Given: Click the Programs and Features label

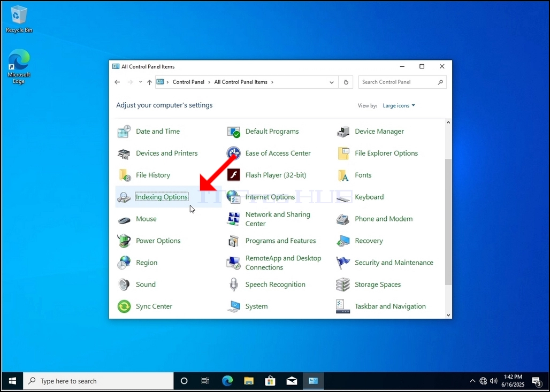Looking at the screenshot, I should tap(280, 241).
